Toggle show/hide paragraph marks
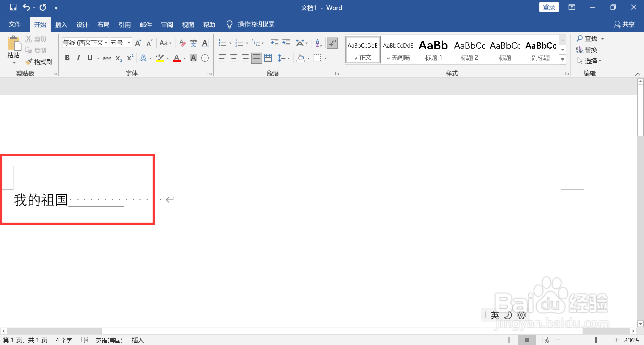644x345 pixels. click(332, 43)
